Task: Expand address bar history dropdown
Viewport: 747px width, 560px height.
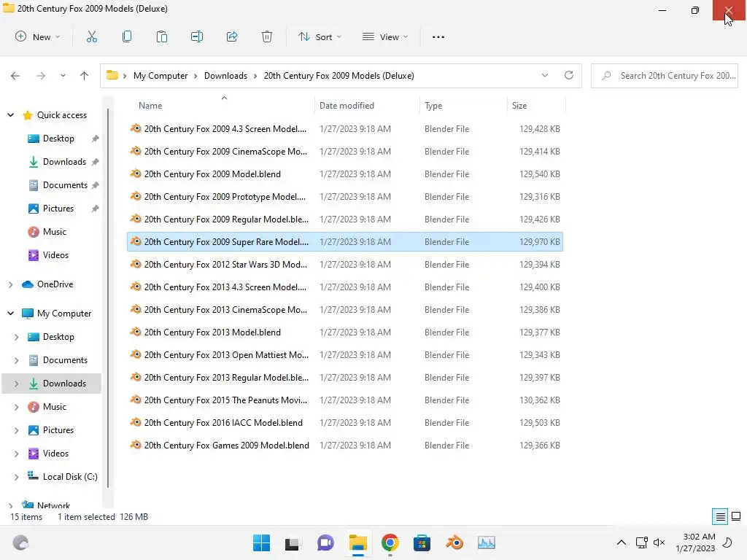Action: 545,75
